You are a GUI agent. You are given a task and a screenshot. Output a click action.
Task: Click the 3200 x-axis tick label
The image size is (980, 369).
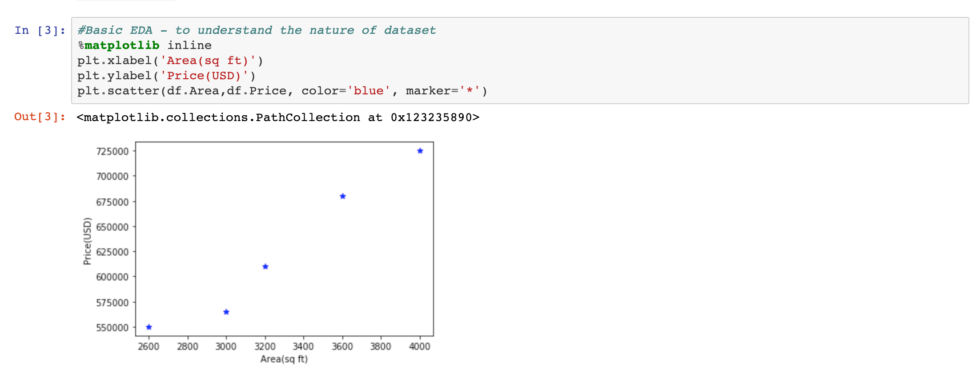pyautogui.click(x=265, y=346)
